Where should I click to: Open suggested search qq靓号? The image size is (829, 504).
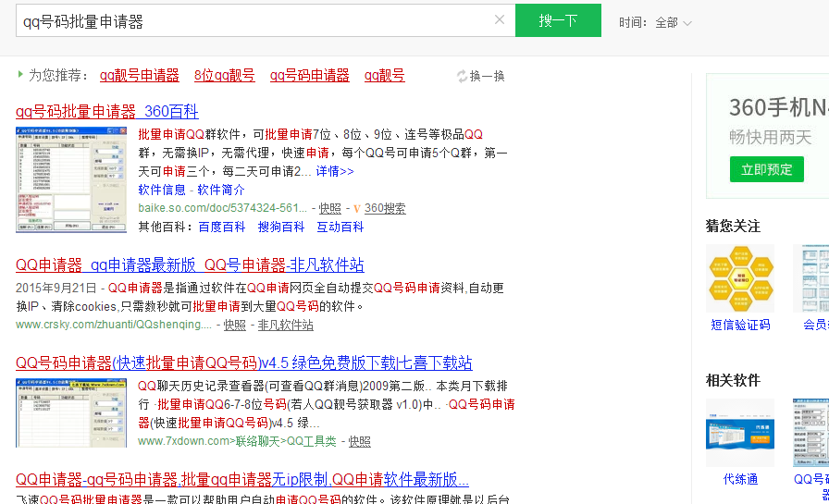384,76
